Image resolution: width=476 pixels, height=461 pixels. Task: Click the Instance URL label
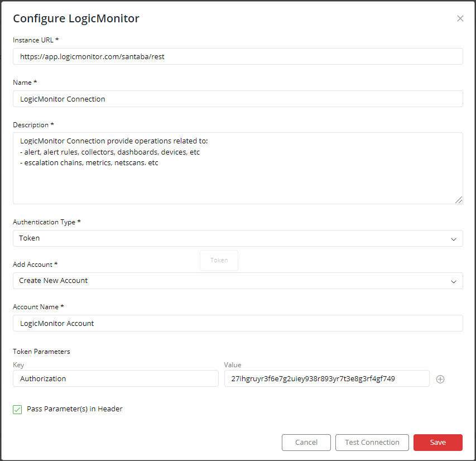click(x=36, y=40)
